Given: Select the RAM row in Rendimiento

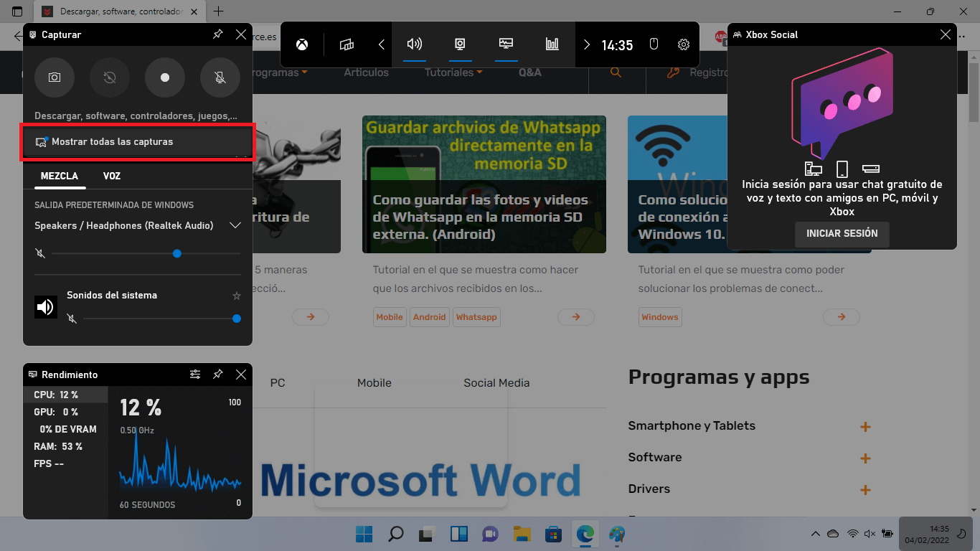Looking at the screenshot, I should 65,446.
